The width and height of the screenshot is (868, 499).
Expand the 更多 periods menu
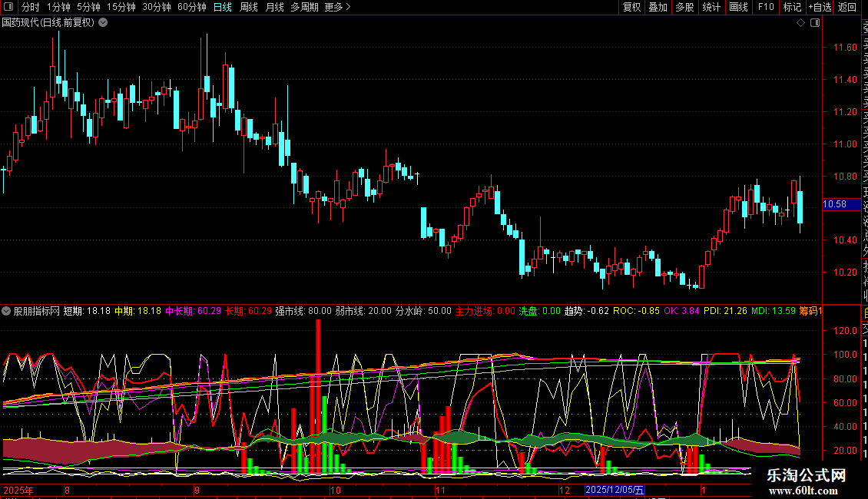pyautogui.click(x=337, y=7)
